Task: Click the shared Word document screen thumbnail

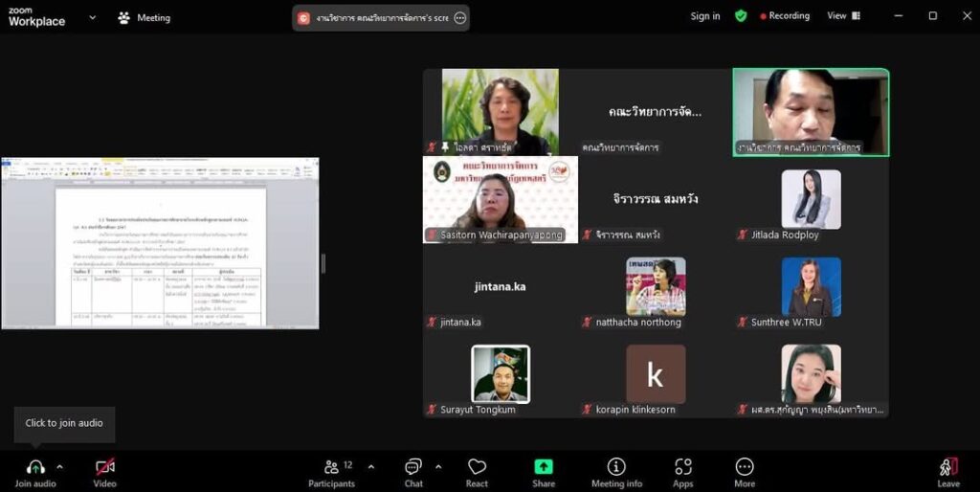Action: click(x=160, y=243)
